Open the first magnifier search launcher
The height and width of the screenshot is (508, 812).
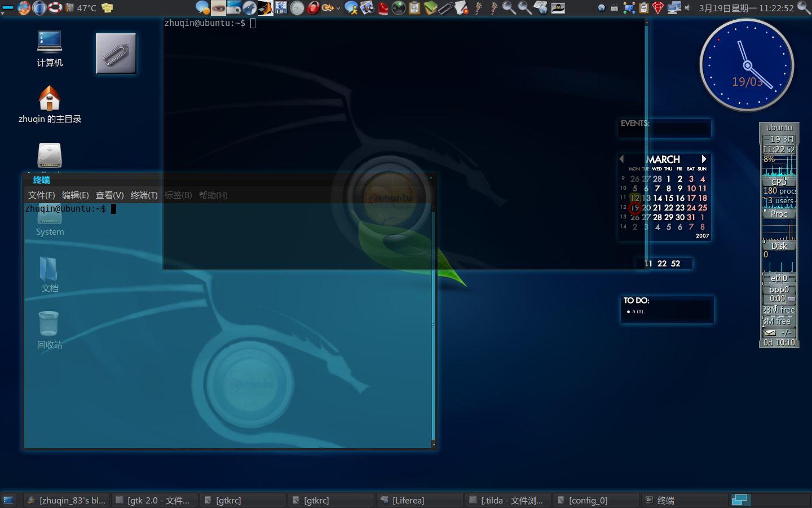[509, 8]
